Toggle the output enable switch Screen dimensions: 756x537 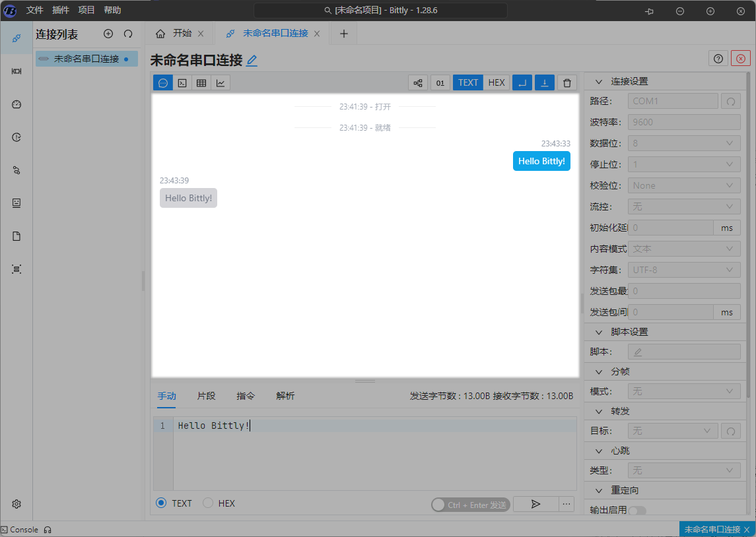(636, 511)
